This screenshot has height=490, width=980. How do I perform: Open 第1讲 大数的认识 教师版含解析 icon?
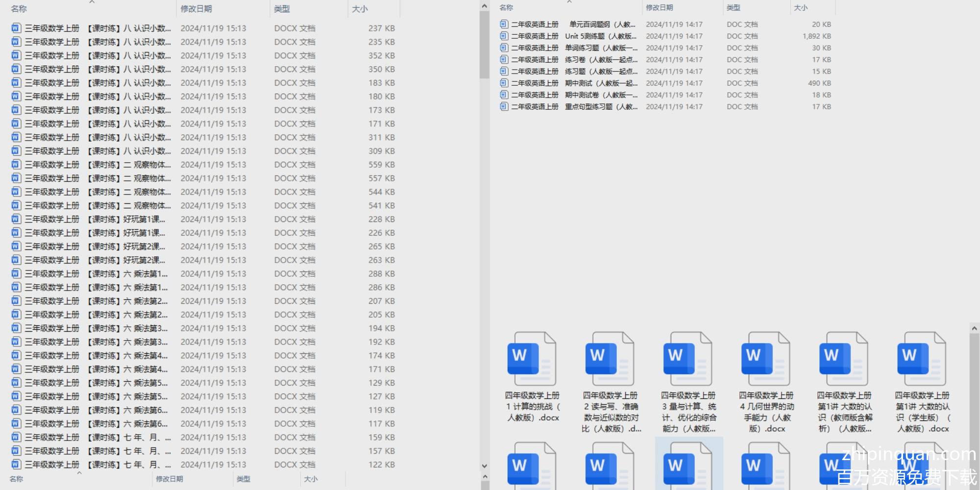pos(843,359)
